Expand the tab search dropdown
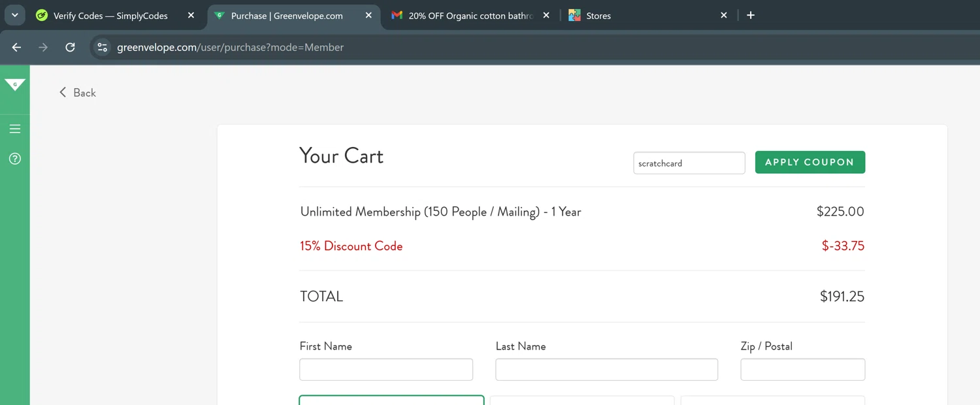The width and height of the screenshot is (980, 405). 14,15
